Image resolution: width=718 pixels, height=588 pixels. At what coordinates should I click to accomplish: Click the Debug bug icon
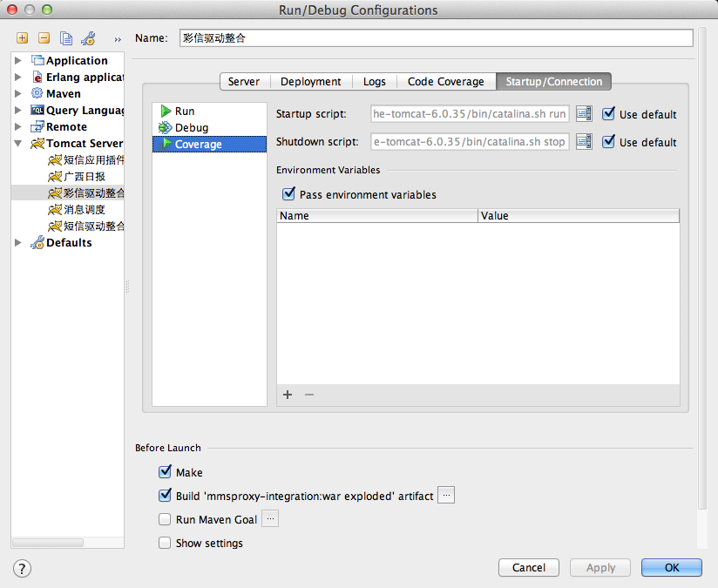[165, 128]
